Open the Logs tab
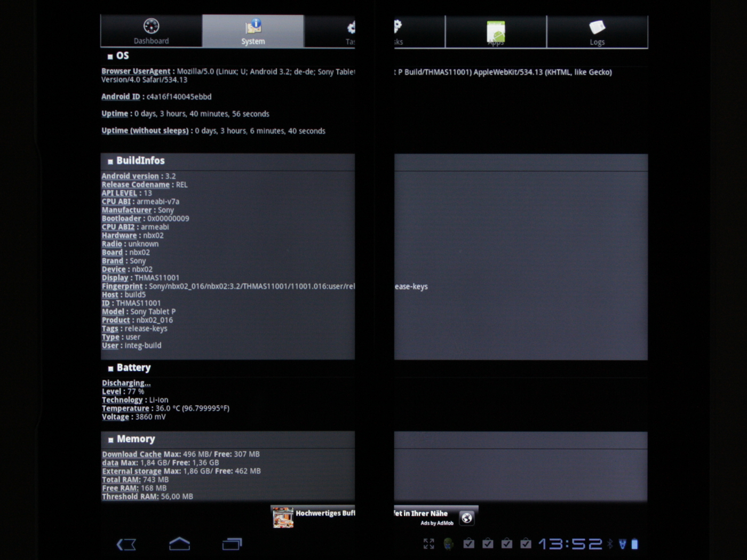 click(x=597, y=32)
